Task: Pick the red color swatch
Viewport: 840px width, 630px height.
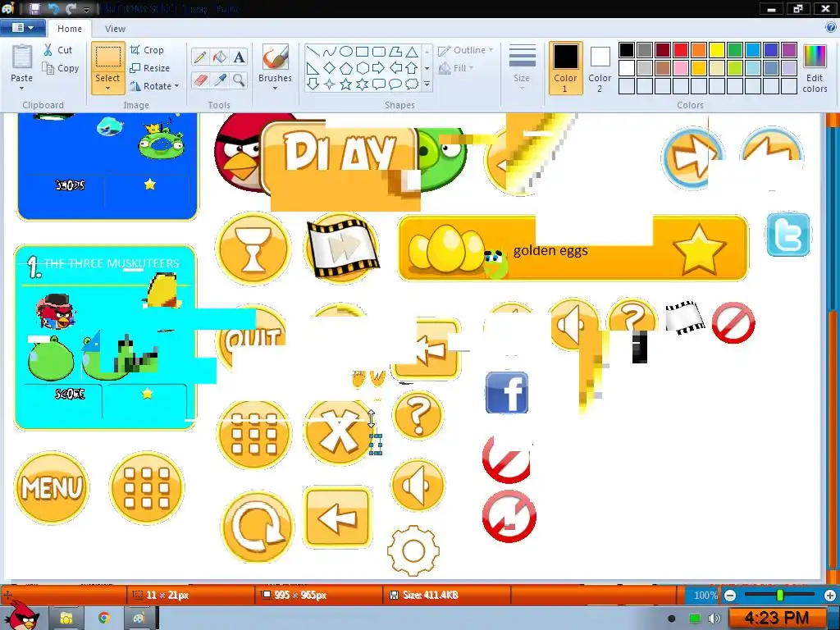Action: (x=681, y=50)
